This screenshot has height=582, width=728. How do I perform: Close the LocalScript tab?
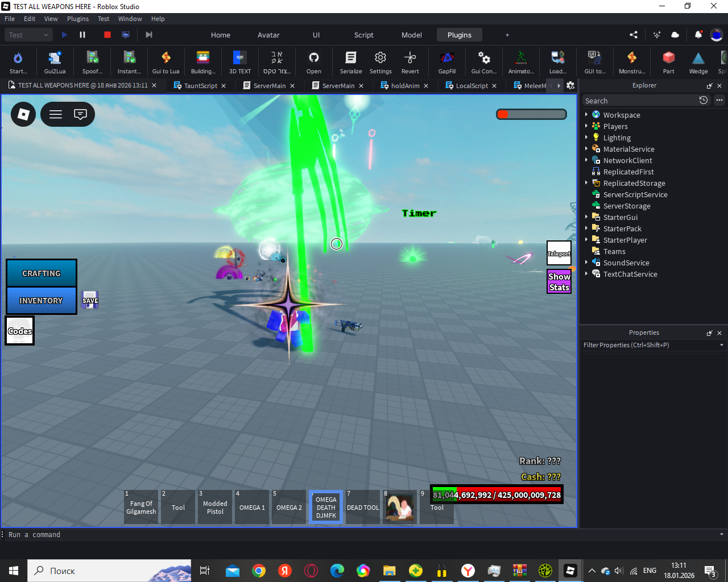coord(494,86)
